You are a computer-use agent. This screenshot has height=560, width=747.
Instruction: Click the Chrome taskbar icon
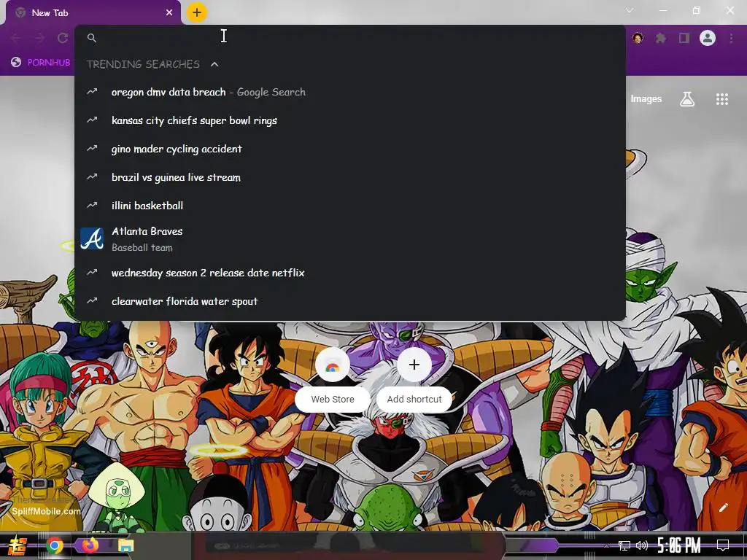pos(54,545)
